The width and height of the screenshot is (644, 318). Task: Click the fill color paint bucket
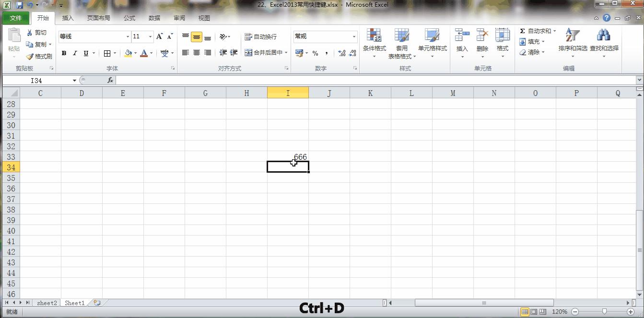coord(128,53)
